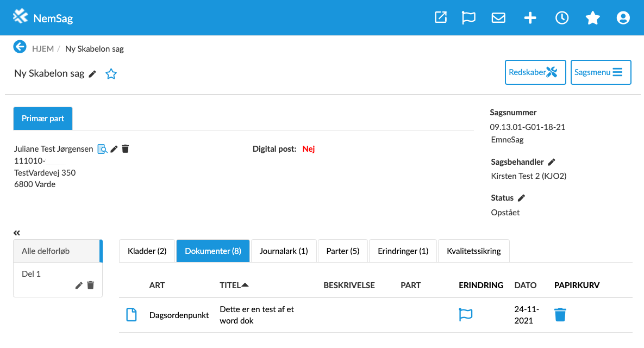This screenshot has height=348, width=644.
Task: Sort documents by TITEL column
Action: [x=234, y=285]
